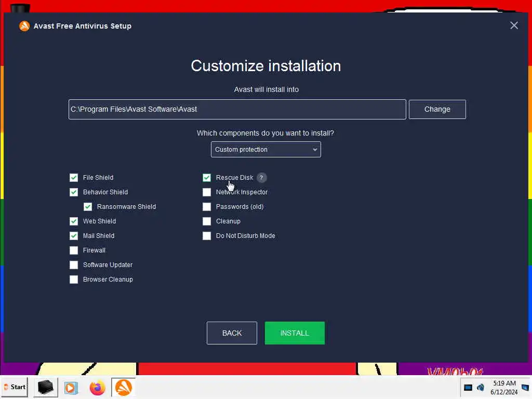Click the install path text field
The height and width of the screenshot is (399, 532).
(237, 109)
